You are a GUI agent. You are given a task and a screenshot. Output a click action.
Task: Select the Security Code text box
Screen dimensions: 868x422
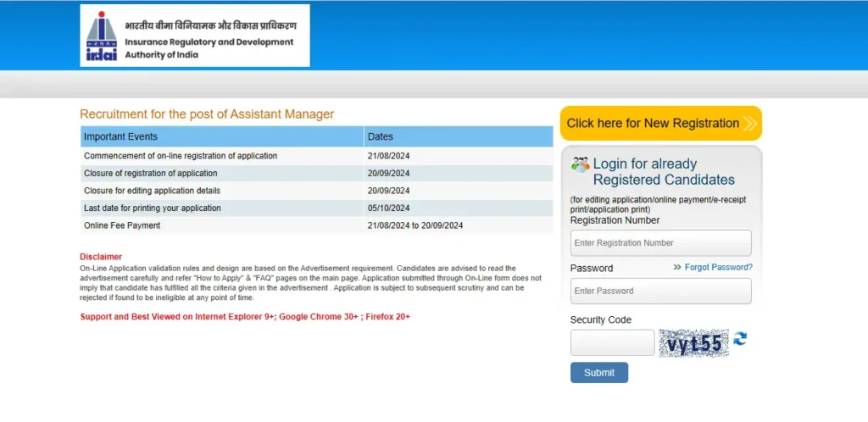[x=612, y=342]
